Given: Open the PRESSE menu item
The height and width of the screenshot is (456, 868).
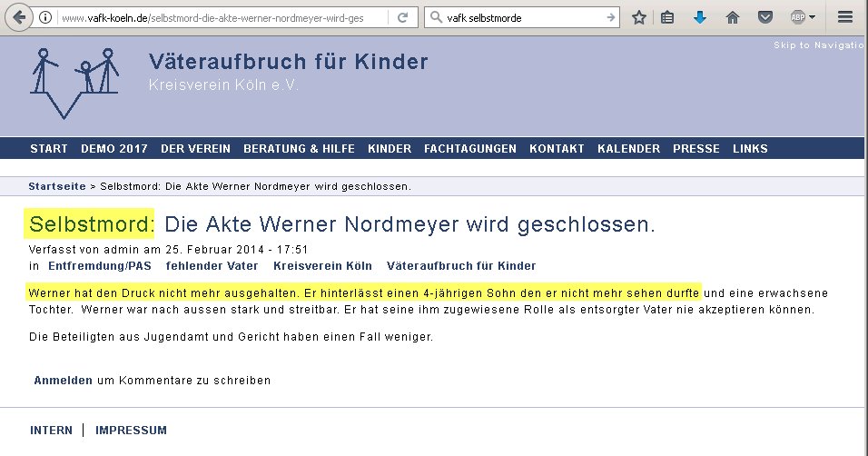Looking at the screenshot, I should 696,148.
